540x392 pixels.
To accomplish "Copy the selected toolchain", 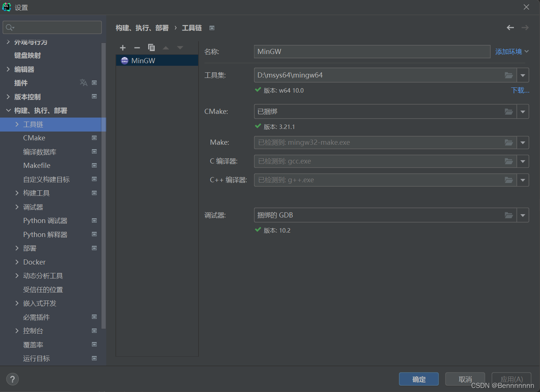I will [151, 47].
